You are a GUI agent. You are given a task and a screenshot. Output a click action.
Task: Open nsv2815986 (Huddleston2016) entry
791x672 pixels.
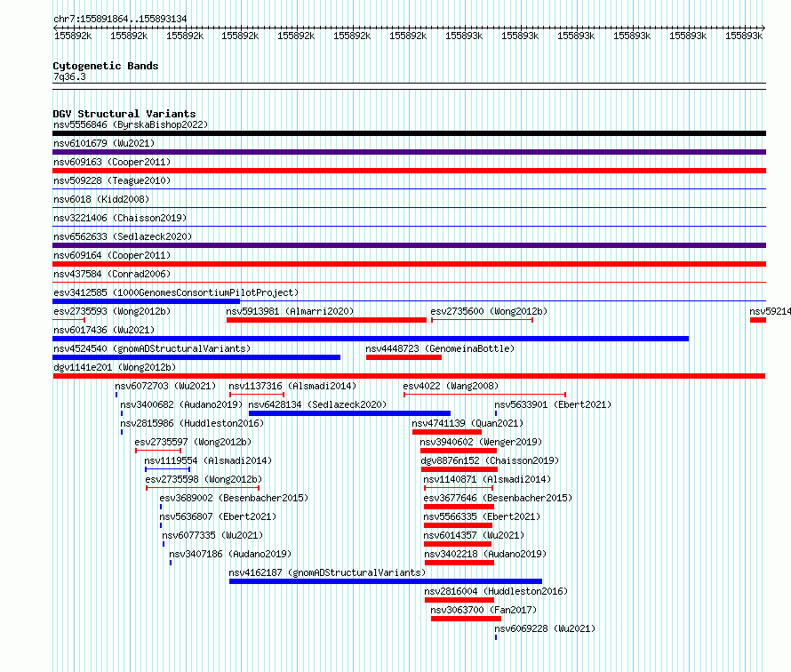point(192,423)
